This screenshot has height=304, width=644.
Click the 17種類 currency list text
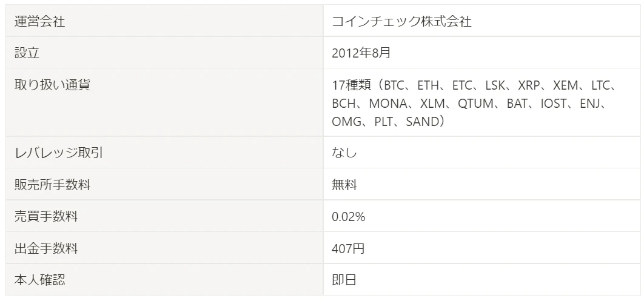pyautogui.click(x=474, y=104)
